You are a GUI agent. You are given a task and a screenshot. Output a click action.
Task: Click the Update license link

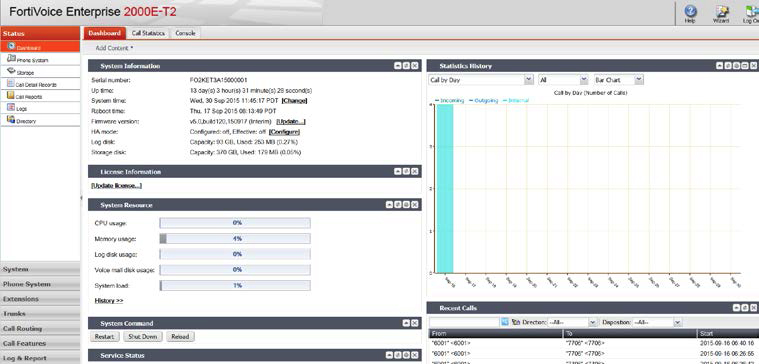pos(117,185)
